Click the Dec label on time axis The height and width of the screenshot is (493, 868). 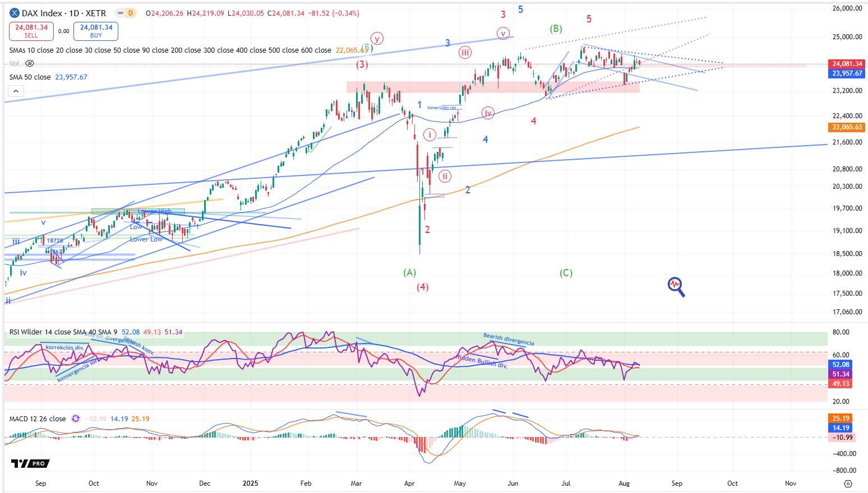[205, 483]
